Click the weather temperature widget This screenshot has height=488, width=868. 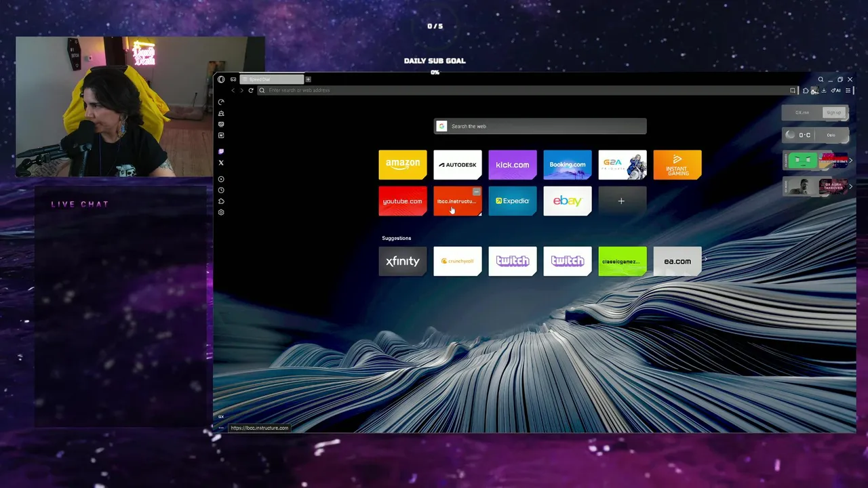[805, 135]
